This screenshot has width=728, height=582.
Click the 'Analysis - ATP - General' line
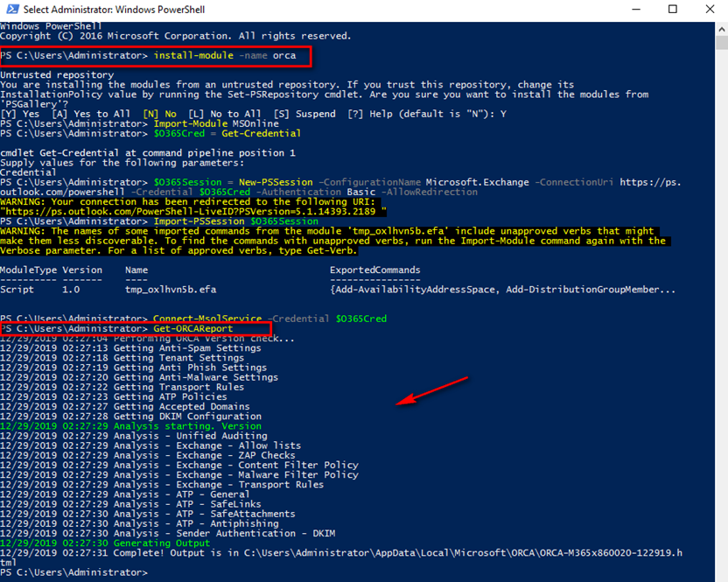coord(125,494)
